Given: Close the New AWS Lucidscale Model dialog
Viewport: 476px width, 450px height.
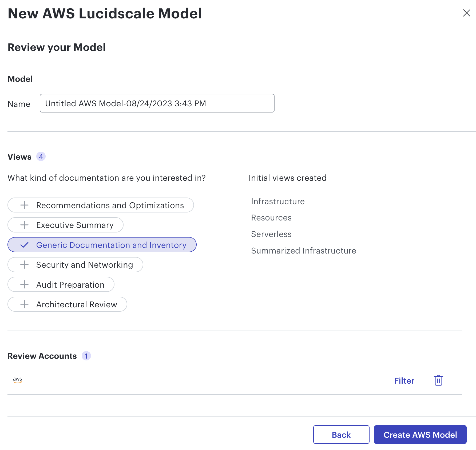Looking at the screenshot, I should [466, 13].
